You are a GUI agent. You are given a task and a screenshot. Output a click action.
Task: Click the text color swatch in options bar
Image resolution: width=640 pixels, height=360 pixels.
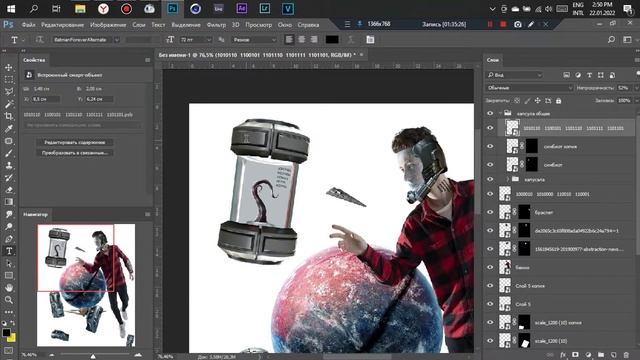tap(332, 40)
